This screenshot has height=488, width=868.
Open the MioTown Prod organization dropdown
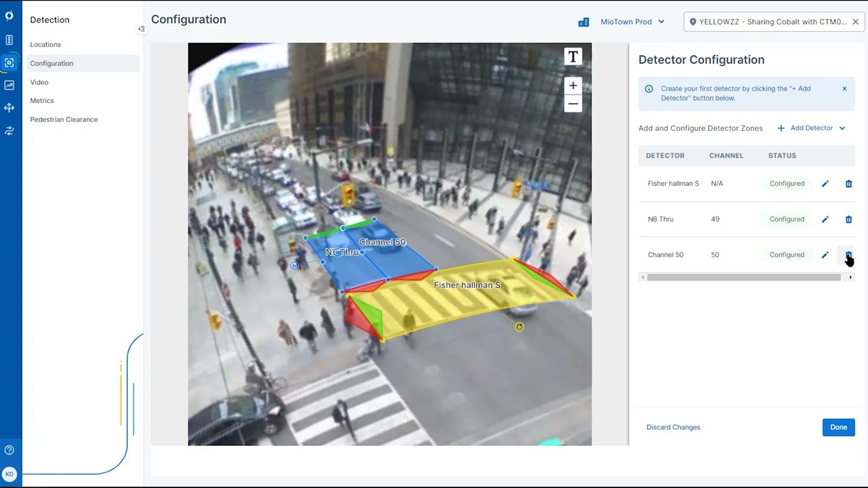click(x=632, y=22)
